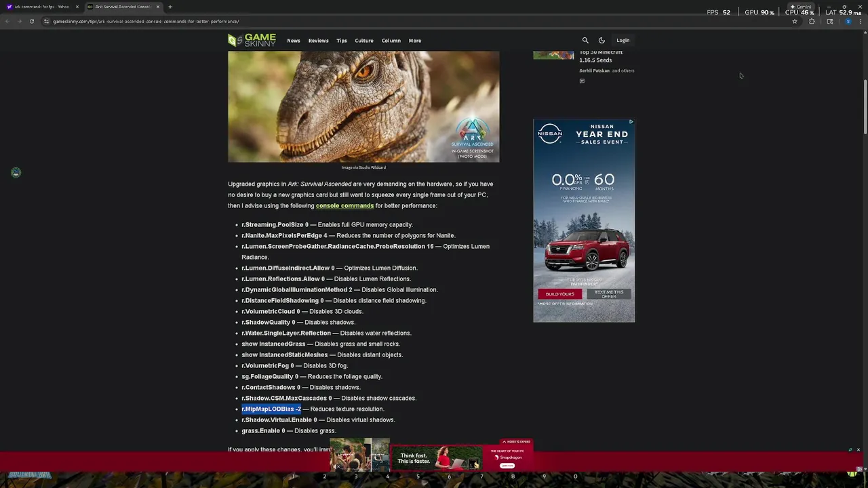Click the r.ContactShadows 0 text
This screenshot has height=488, width=868.
271,387
